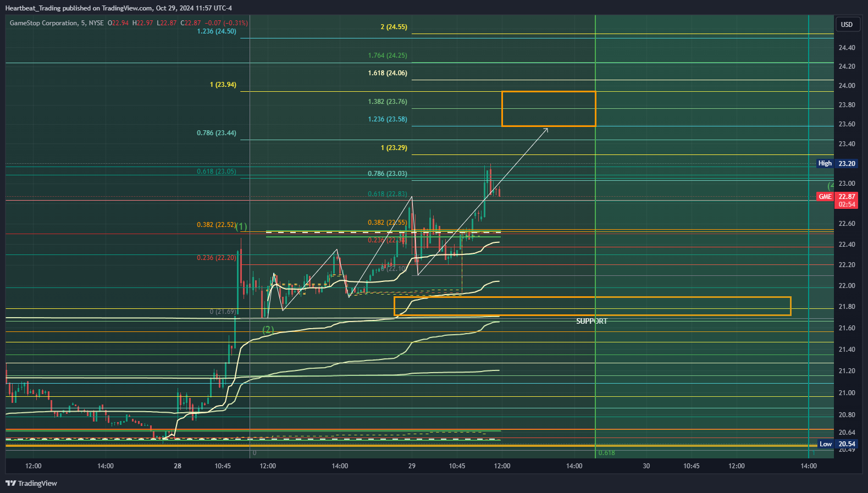Viewport: 868px width, 493px height.
Task: Select the Fibonacci label 0.786 (23.44)
Action: 217,133
